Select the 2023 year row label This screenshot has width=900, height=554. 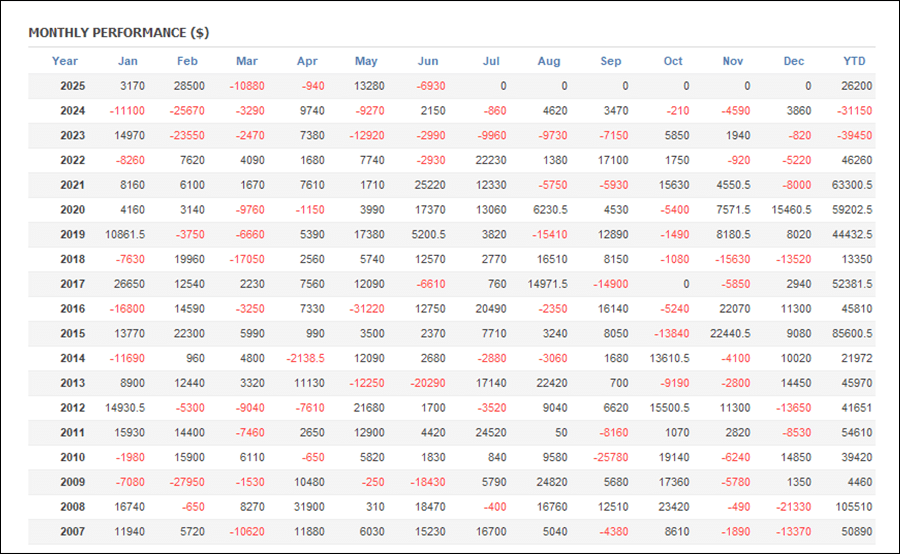72,135
